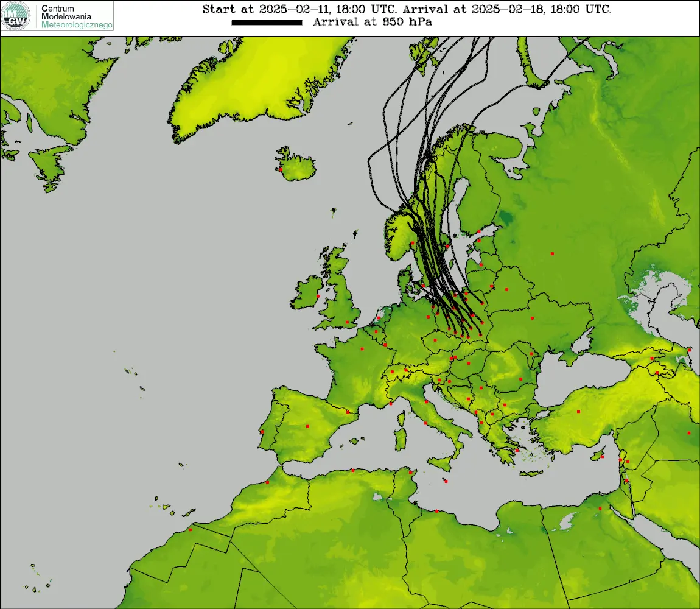Click the Minsk red marker in Belarus
Screen dimensions: 700x609
(x=506, y=289)
